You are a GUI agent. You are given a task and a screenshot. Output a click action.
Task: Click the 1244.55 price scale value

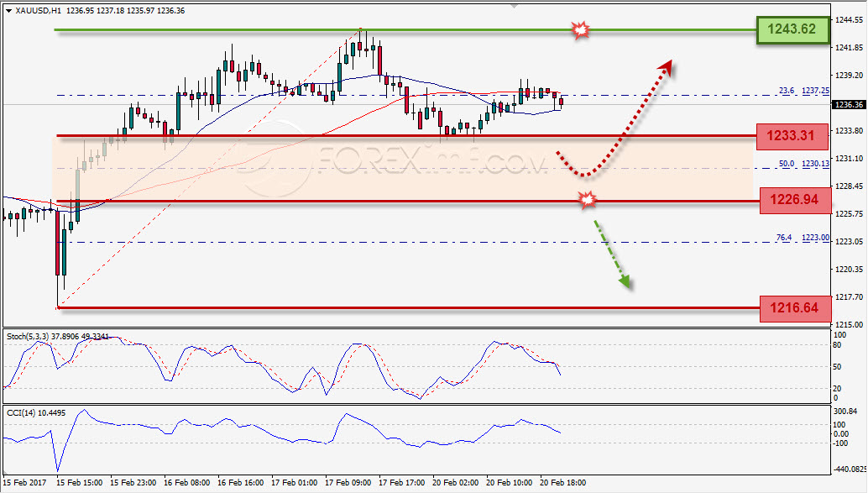[x=850, y=20]
